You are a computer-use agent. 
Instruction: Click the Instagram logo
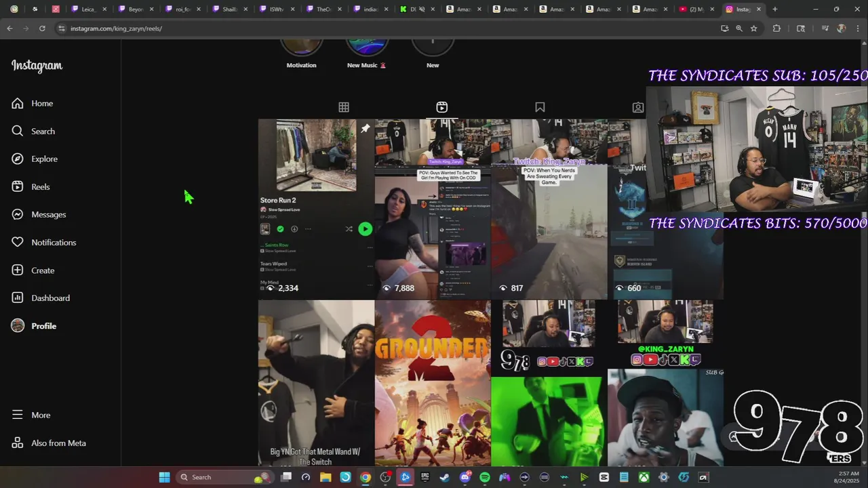(x=37, y=66)
